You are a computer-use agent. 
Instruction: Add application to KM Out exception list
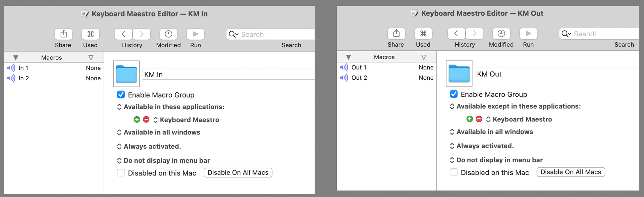tap(470, 119)
